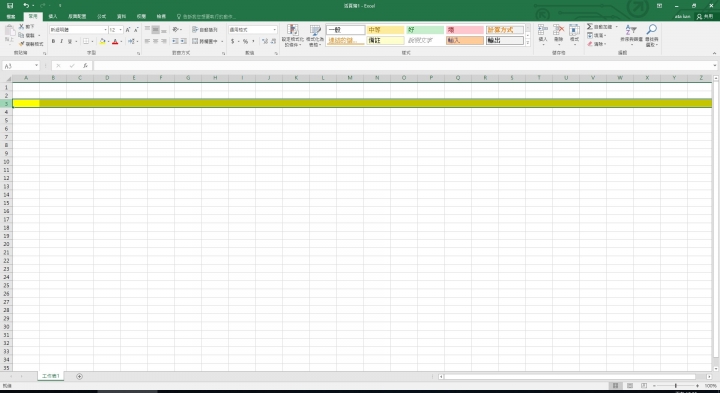Increase font size with the larger A
720x393 pixels.
pos(128,29)
